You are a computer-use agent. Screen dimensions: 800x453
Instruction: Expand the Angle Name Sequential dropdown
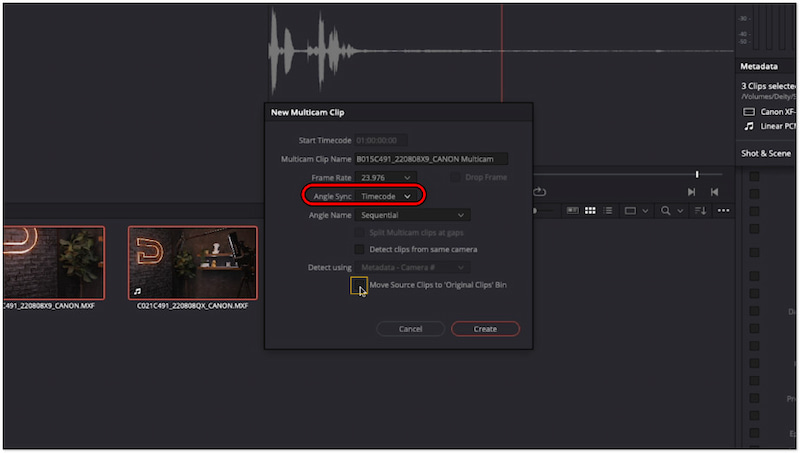coord(413,215)
